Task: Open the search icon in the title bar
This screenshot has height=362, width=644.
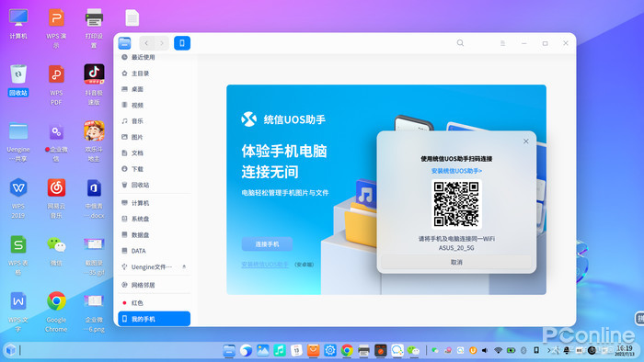Action: (460, 43)
